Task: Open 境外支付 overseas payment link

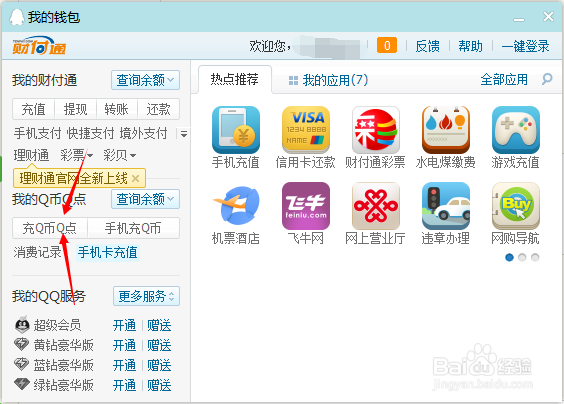Action: click(143, 133)
